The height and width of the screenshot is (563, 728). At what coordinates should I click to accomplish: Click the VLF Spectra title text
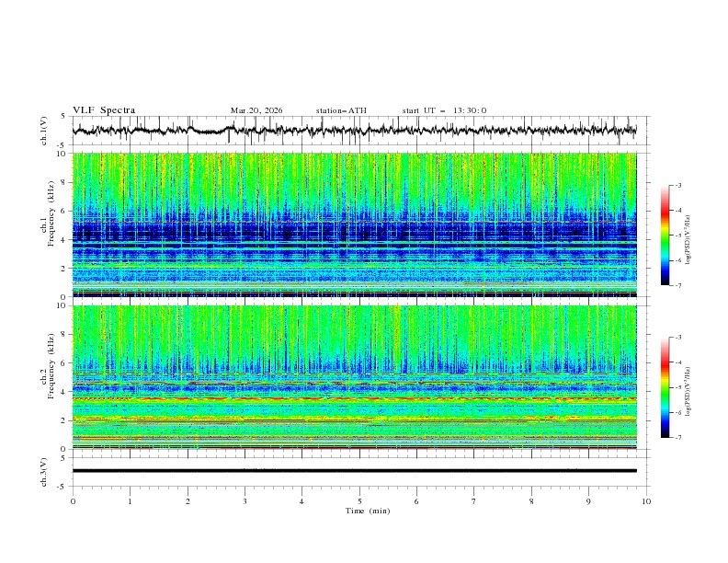coord(104,110)
